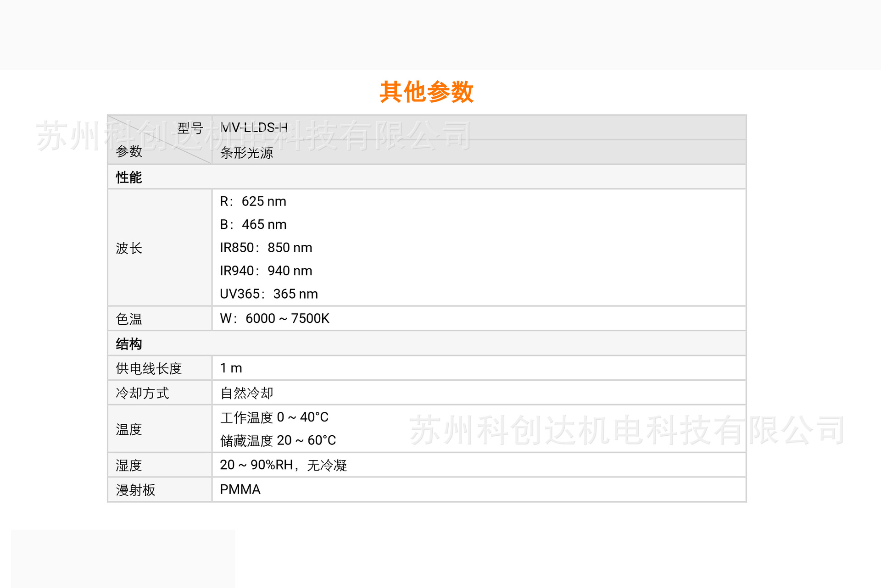Click the 其他参数 orange heading
Image resolution: width=881 pixels, height=588 pixels.
[x=426, y=92]
